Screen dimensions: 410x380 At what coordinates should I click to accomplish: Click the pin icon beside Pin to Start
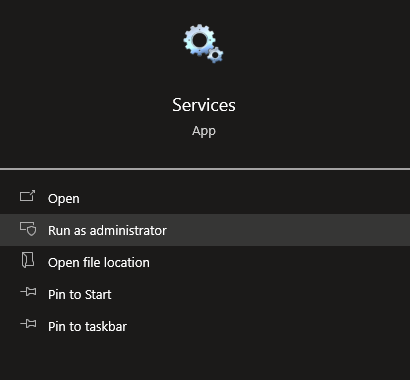point(28,292)
